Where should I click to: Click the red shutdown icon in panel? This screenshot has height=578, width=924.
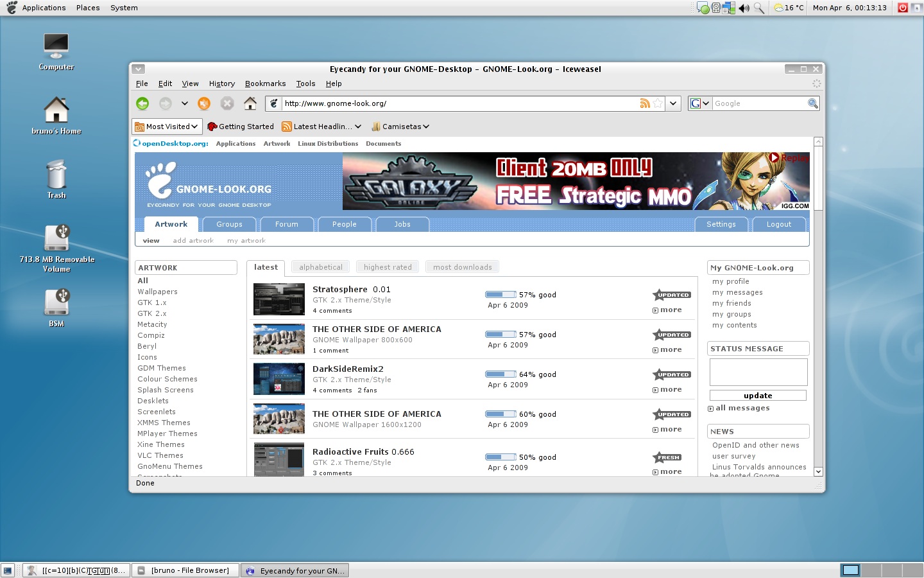coord(903,8)
